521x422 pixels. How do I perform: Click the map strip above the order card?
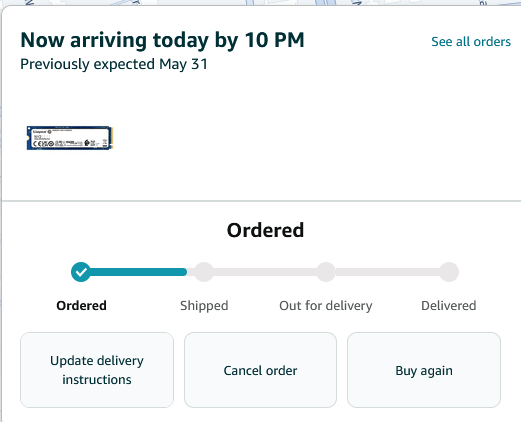click(x=260, y=3)
